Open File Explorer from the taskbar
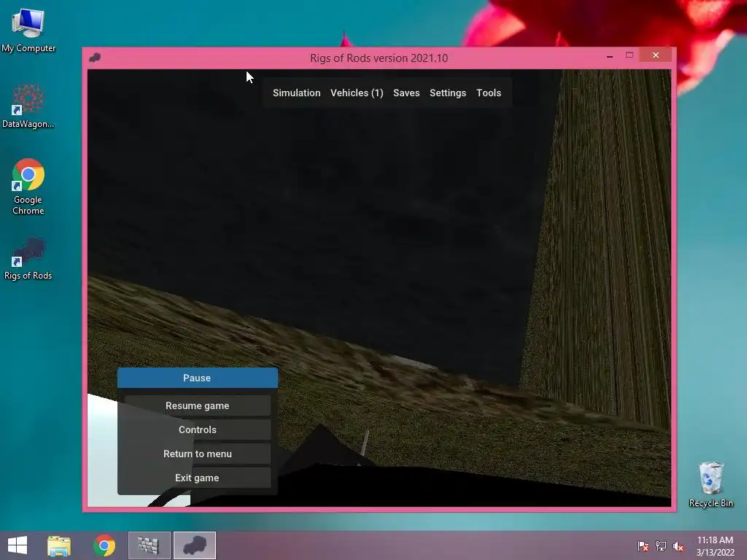747x560 pixels. coord(59,545)
